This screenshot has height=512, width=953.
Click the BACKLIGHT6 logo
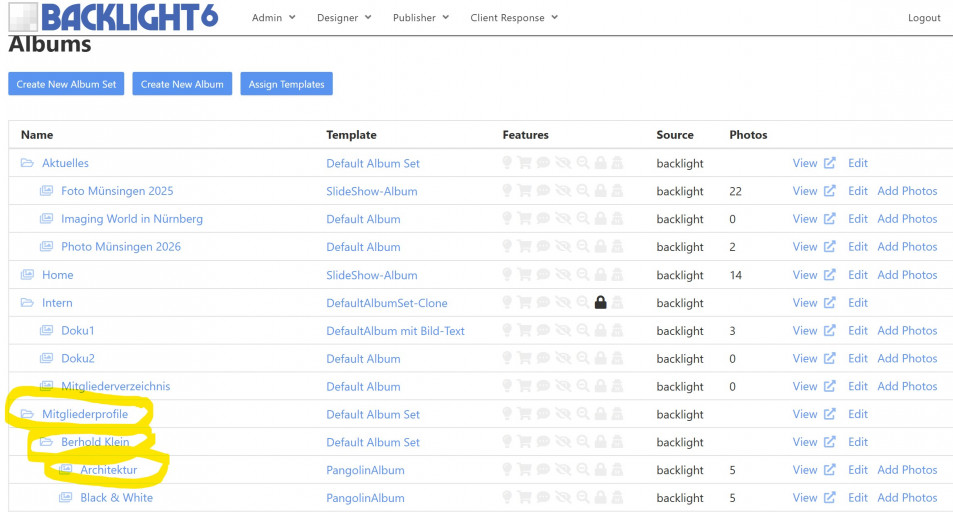pyautogui.click(x=112, y=16)
